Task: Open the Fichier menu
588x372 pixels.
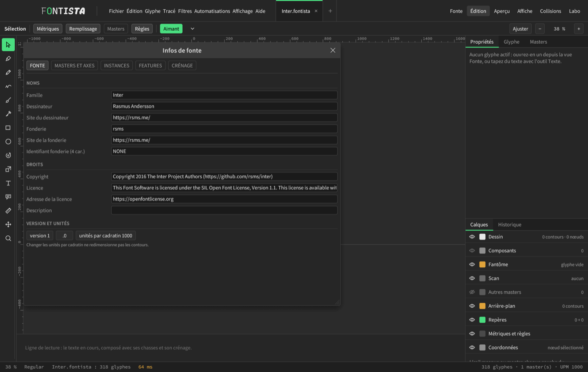Action: coord(116,11)
